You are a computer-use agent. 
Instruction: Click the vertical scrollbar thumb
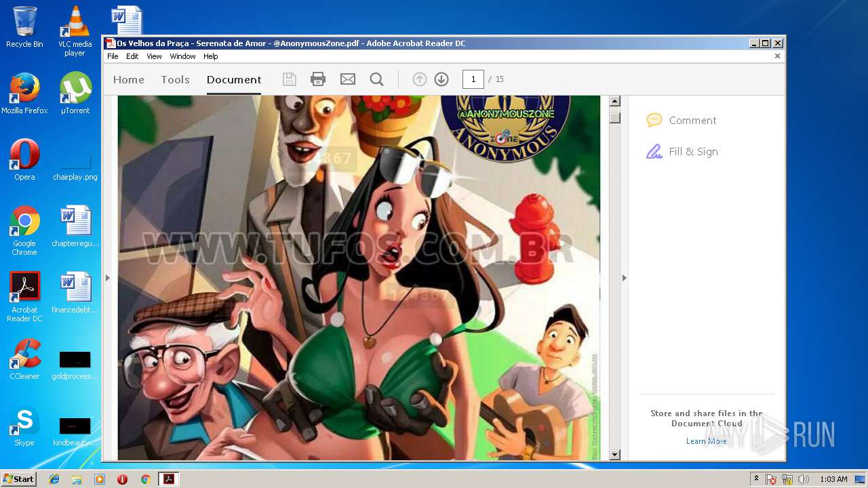tap(615, 117)
